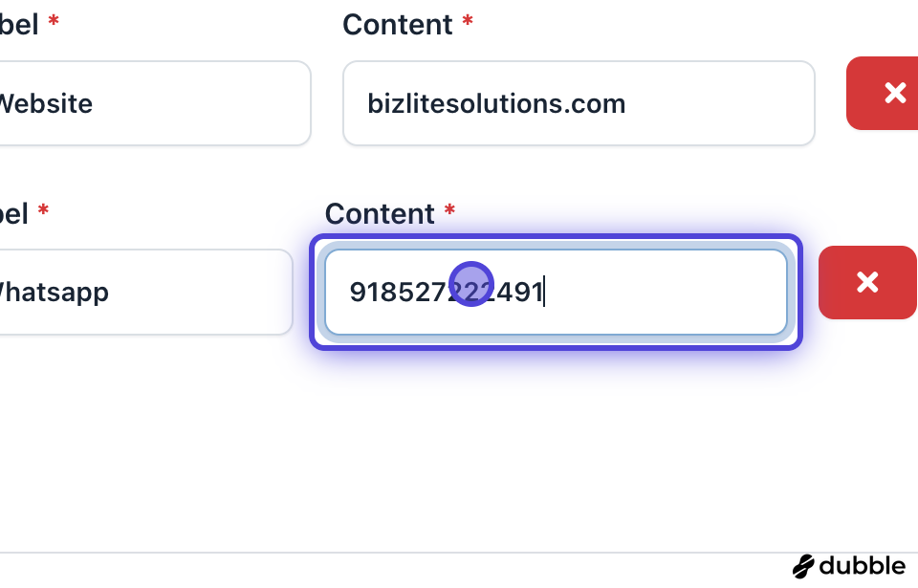Click the Label heading above Whatsapp field
Screen dimensions: 918x588
pos(14,213)
